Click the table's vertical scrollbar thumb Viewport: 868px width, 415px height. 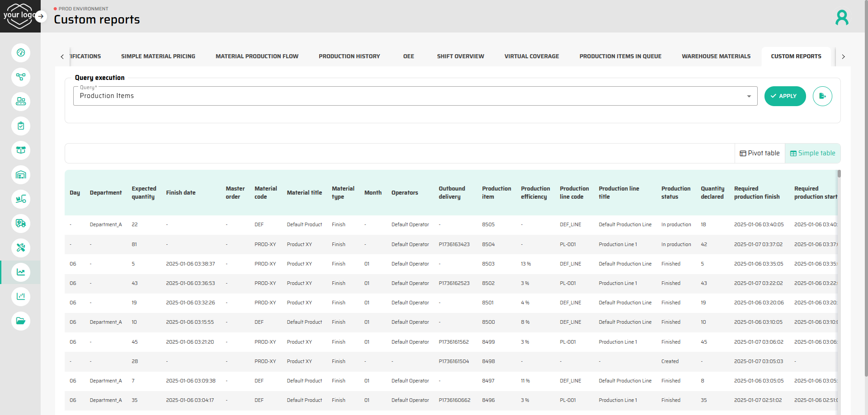click(x=839, y=174)
